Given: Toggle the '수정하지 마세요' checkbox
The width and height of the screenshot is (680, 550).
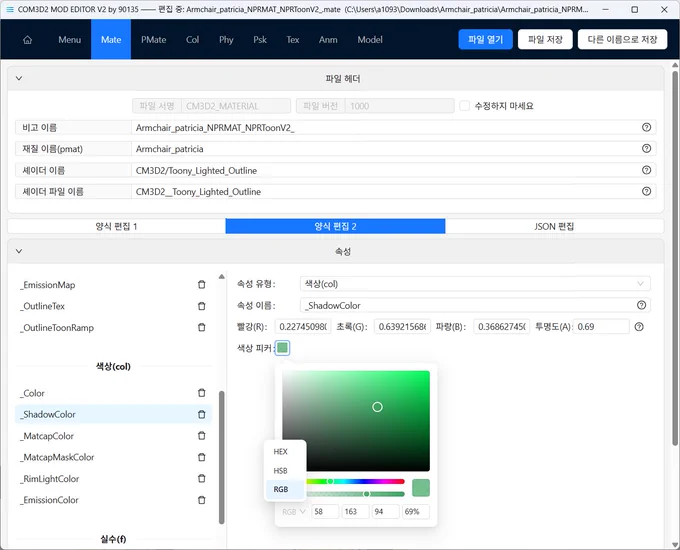Looking at the screenshot, I should (x=464, y=106).
